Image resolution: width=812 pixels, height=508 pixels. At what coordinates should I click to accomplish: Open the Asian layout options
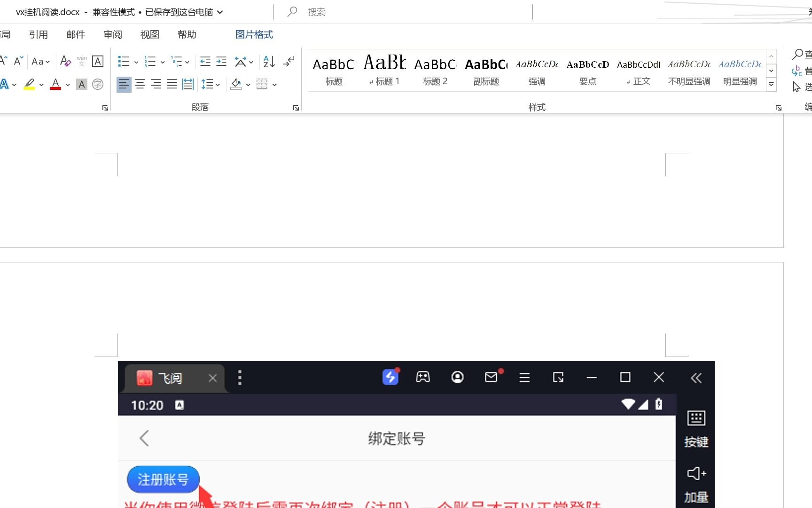244,61
